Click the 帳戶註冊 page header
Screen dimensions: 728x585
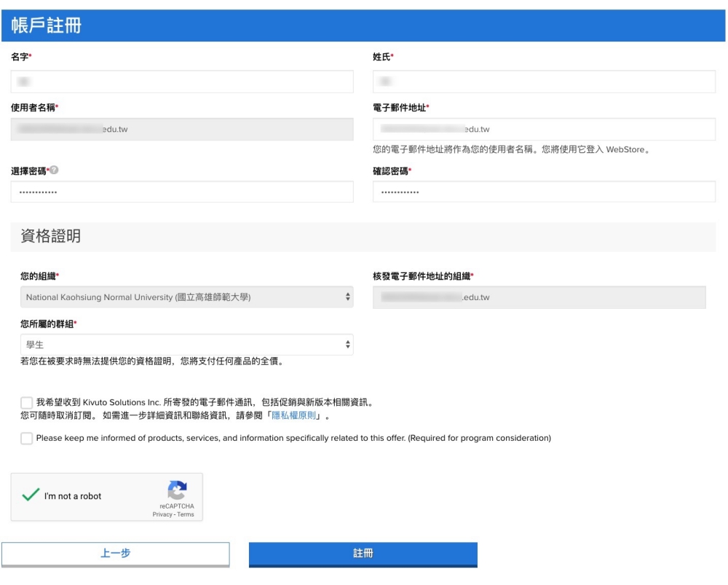point(47,25)
